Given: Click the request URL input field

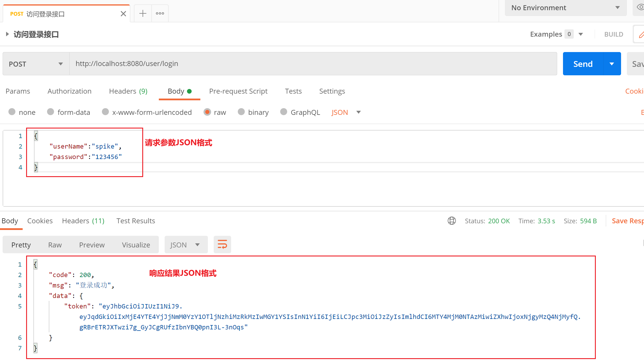Looking at the screenshot, I should click(313, 64).
